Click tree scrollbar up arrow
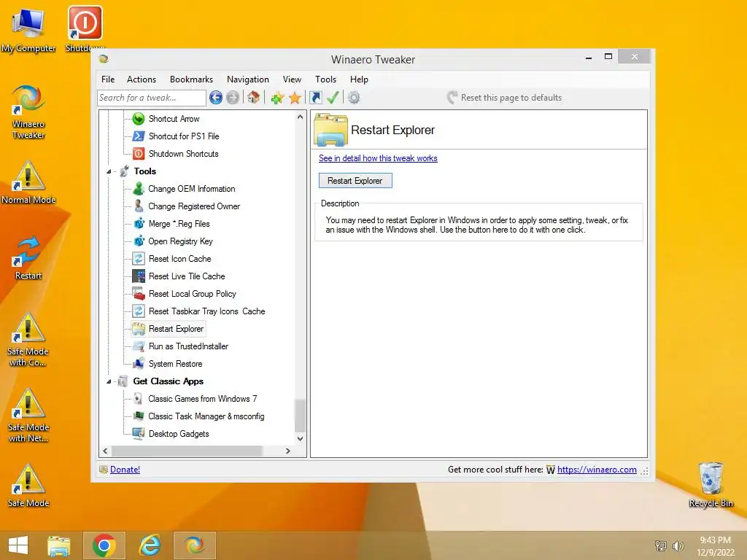This screenshot has width=747, height=560. pyautogui.click(x=300, y=117)
